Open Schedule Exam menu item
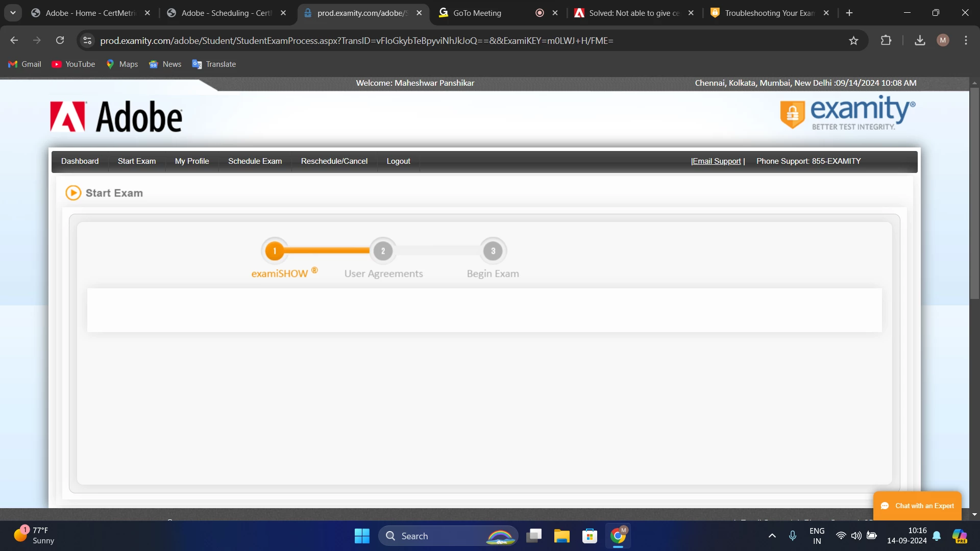 tap(255, 161)
